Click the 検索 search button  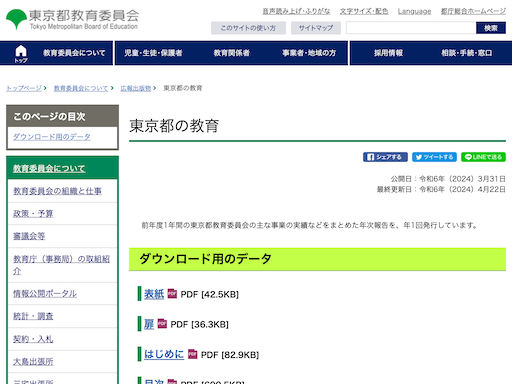491,28
